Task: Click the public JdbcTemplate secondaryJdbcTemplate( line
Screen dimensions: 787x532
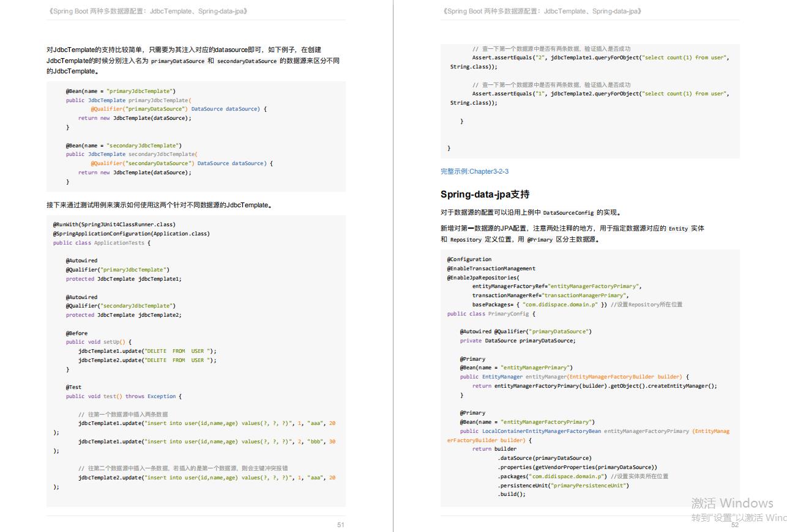Action: coord(132,155)
